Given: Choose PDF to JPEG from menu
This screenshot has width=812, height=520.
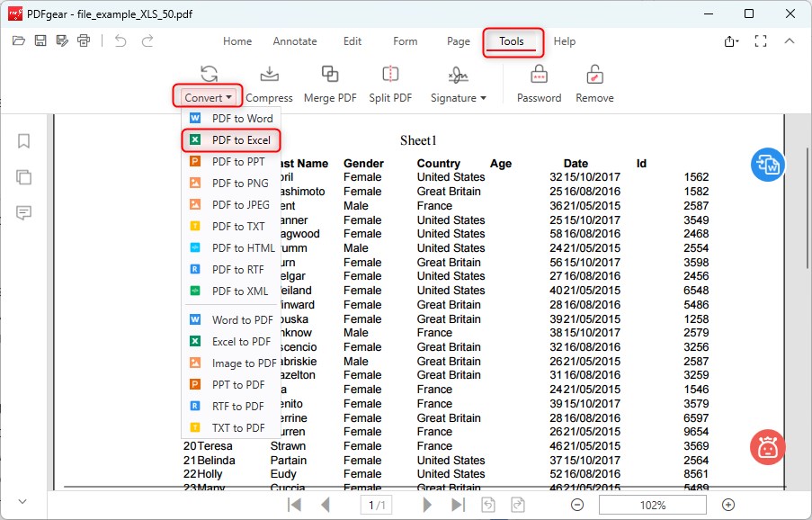Looking at the screenshot, I should (231, 205).
